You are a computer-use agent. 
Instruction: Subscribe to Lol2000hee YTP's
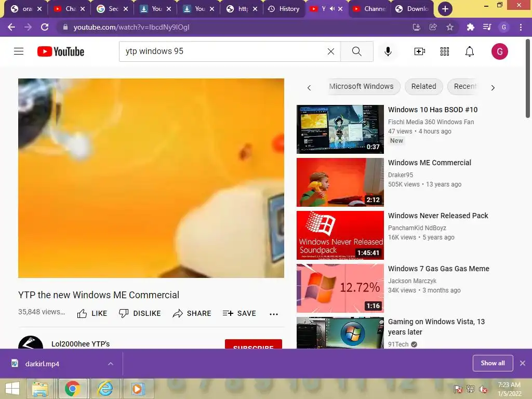coord(254,344)
